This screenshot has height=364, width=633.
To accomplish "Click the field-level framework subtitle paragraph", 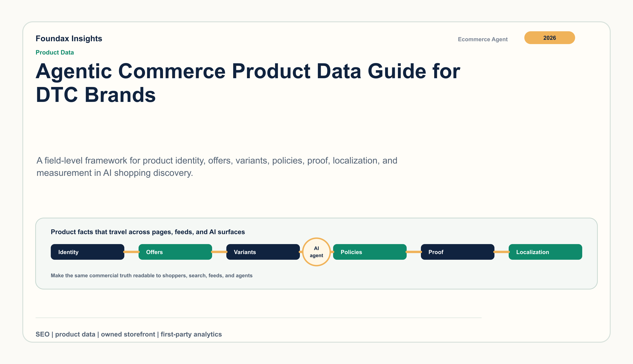I will click(x=217, y=167).
